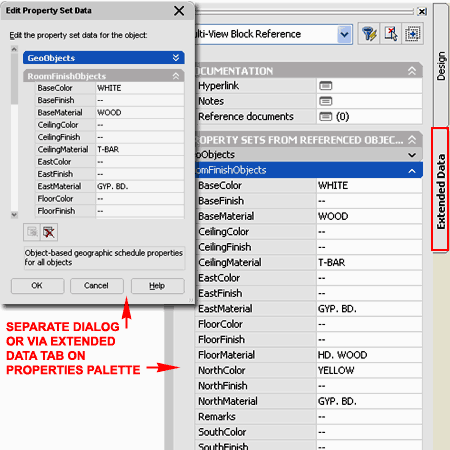
Task: Click the add property sets icon
Action: pyautogui.click(x=32, y=232)
